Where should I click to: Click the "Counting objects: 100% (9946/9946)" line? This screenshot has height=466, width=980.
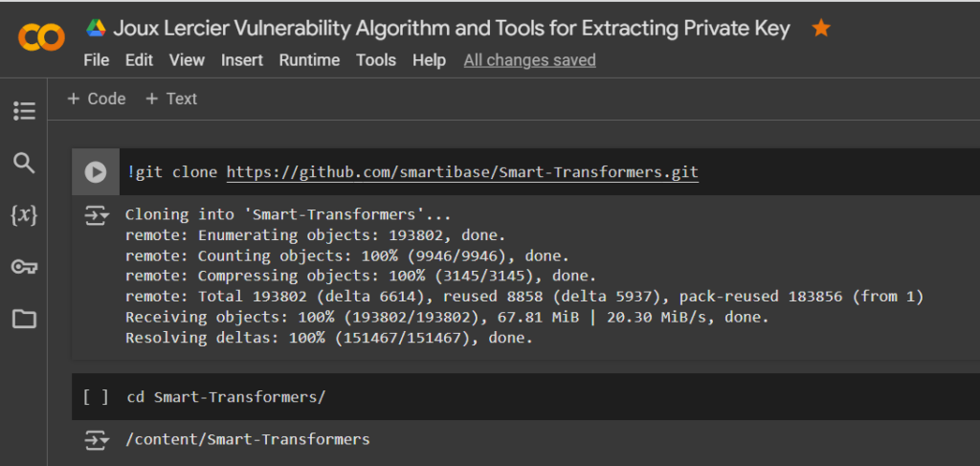pos(347,255)
